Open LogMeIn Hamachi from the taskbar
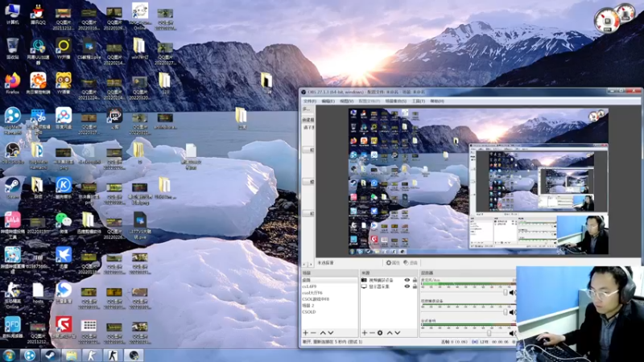The height and width of the screenshot is (362, 644). [30, 355]
